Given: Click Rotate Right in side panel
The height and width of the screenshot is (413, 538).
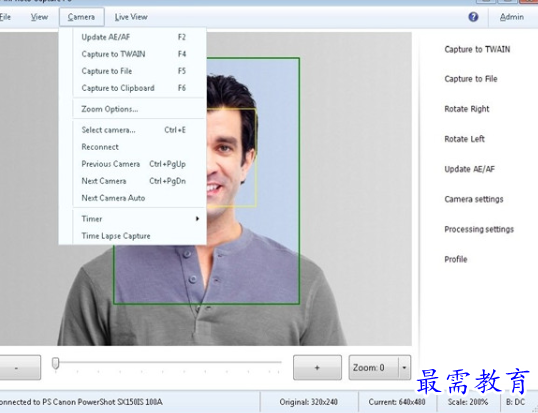Looking at the screenshot, I should point(467,109).
